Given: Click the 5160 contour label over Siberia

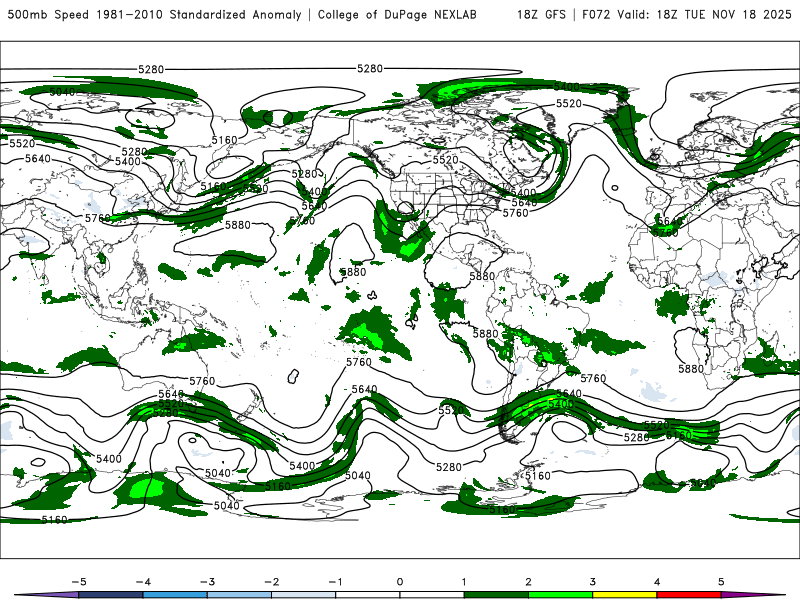Looking at the screenshot, I should click(224, 140).
